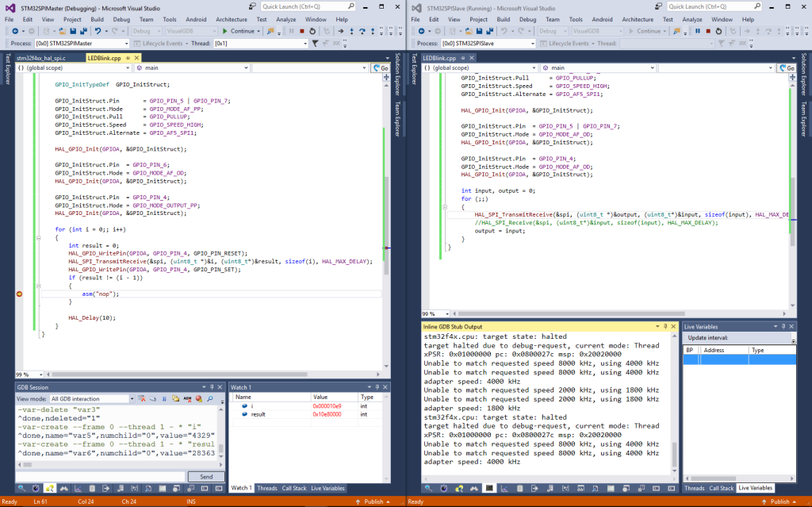The height and width of the screenshot is (507, 812).
Task: Open the View mode 'All GDB interaction' dropdown
Action: pyautogui.click(x=92, y=398)
